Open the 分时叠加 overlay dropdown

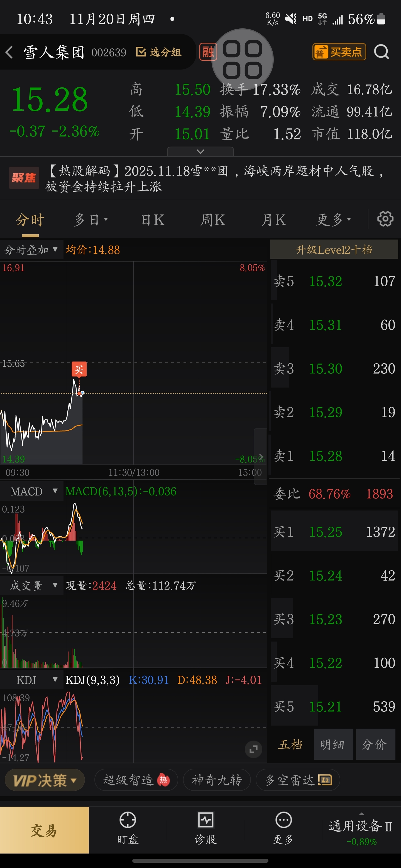tap(31, 250)
